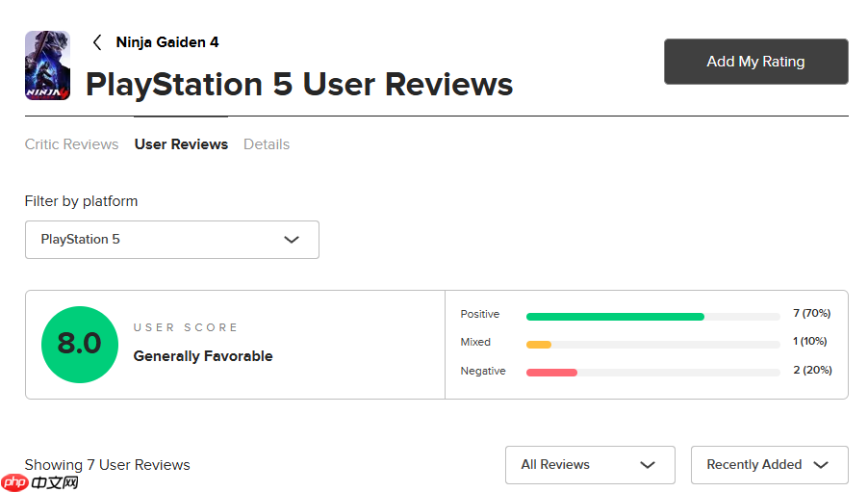Click the chevron in the PlayStation 5 platform box
This screenshot has width=868, height=492.
click(292, 240)
